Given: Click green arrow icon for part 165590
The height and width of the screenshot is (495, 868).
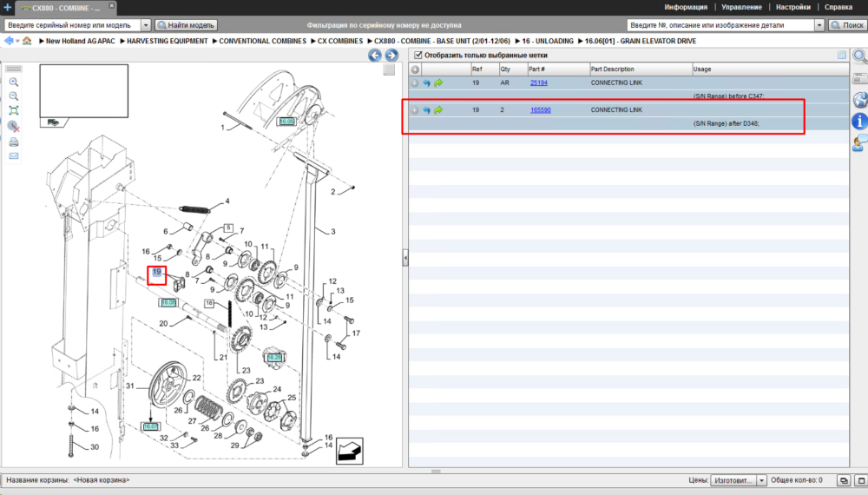Looking at the screenshot, I should [438, 110].
